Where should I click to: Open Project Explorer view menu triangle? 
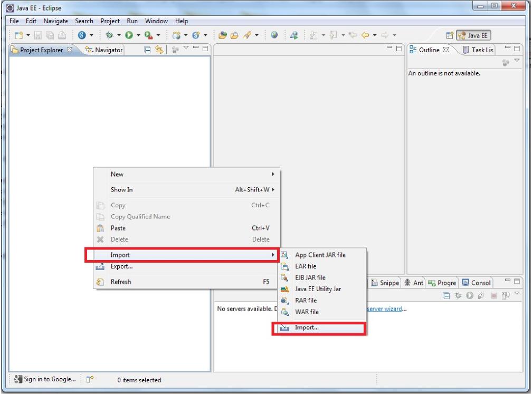coord(186,49)
